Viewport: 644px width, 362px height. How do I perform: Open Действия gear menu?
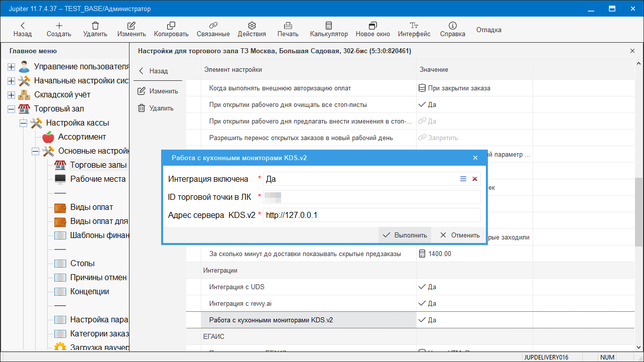tap(252, 26)
